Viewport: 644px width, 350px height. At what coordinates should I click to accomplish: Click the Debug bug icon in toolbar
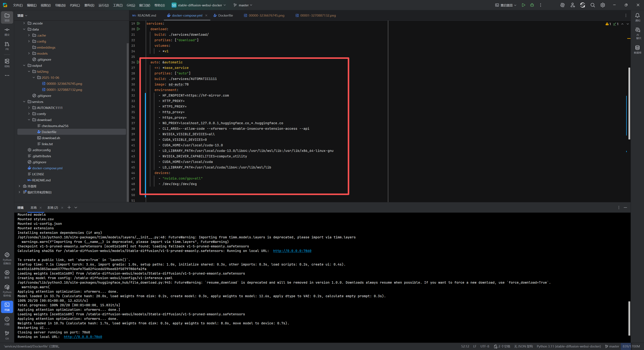[x=532, y=5]
